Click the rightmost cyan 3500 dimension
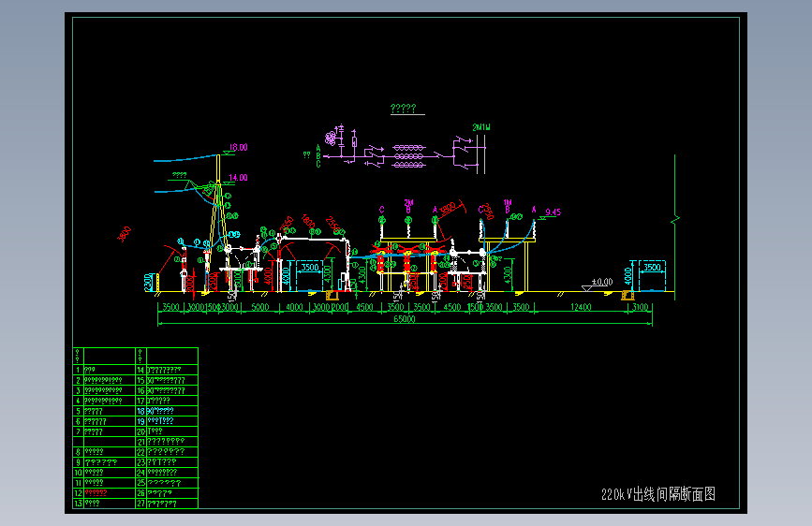Screen dimensions: 812x526 (x=652, y=267)
